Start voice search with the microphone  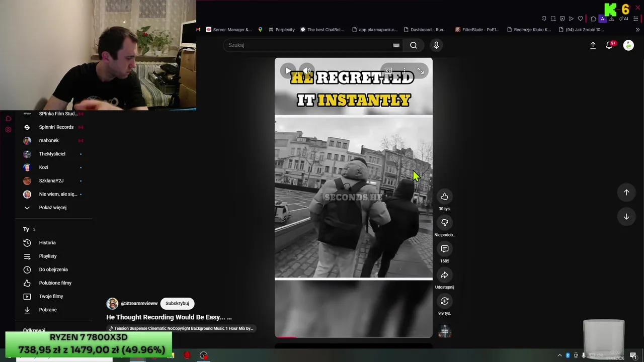[x=436, y=45]
